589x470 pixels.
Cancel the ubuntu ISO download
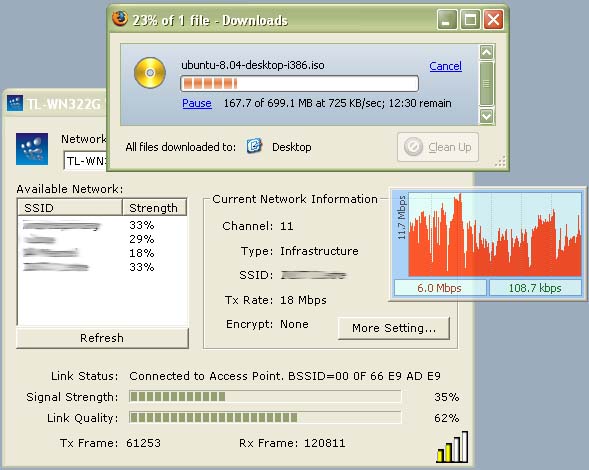click(446, 66)
